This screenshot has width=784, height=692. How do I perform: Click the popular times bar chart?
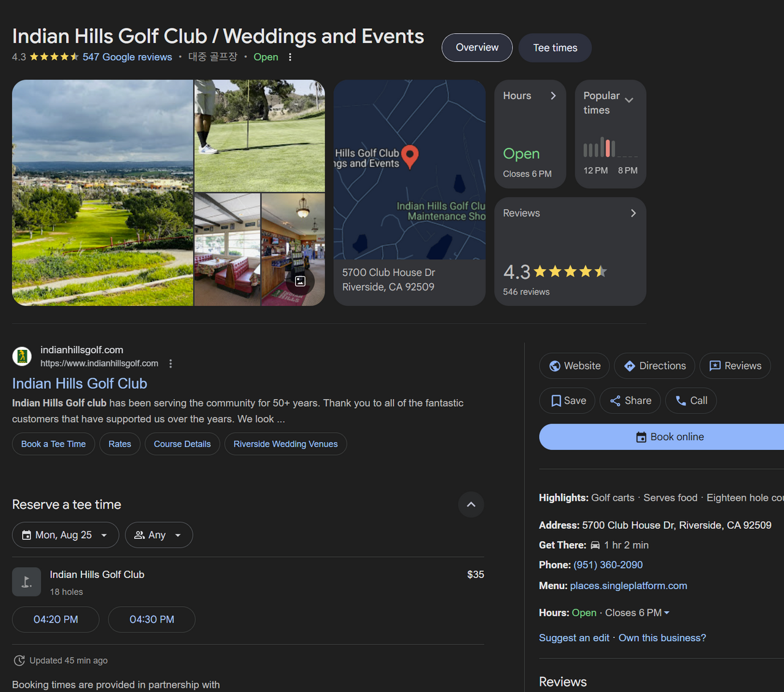coord(610,147)
